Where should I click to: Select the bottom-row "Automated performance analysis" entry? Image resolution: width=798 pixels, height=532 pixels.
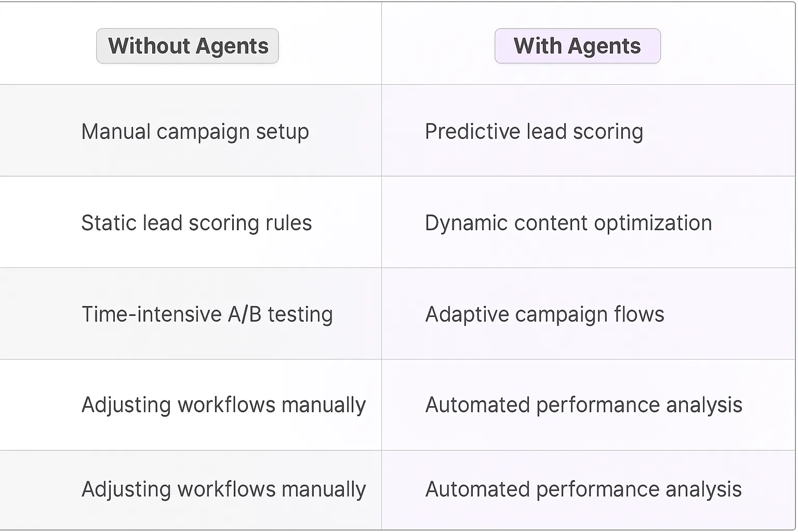583,489
